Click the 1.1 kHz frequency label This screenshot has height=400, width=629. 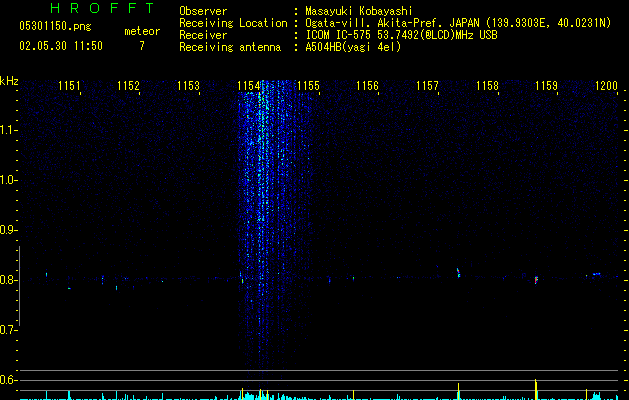(x=8, y=130)
